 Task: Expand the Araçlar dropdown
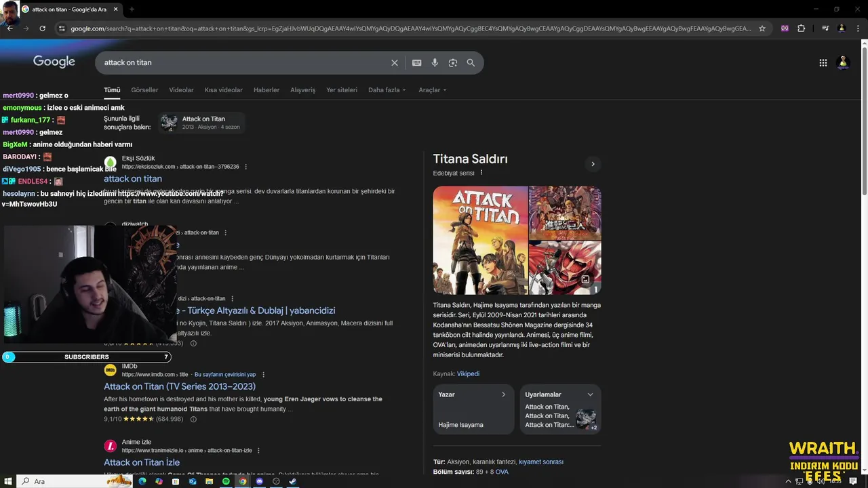coord(433,90)
